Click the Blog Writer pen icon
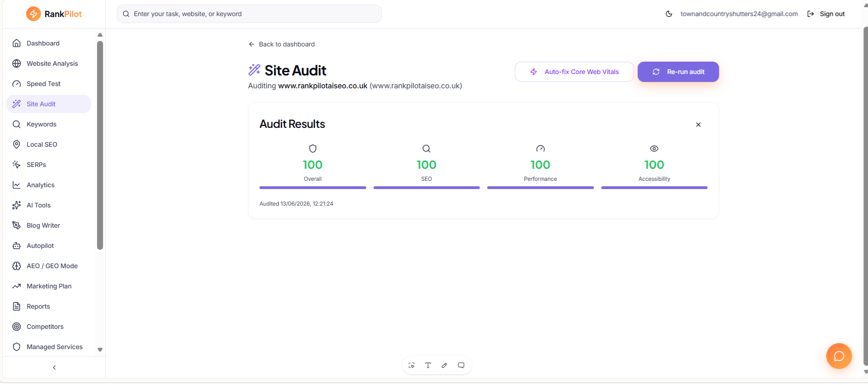 point(17,225)
